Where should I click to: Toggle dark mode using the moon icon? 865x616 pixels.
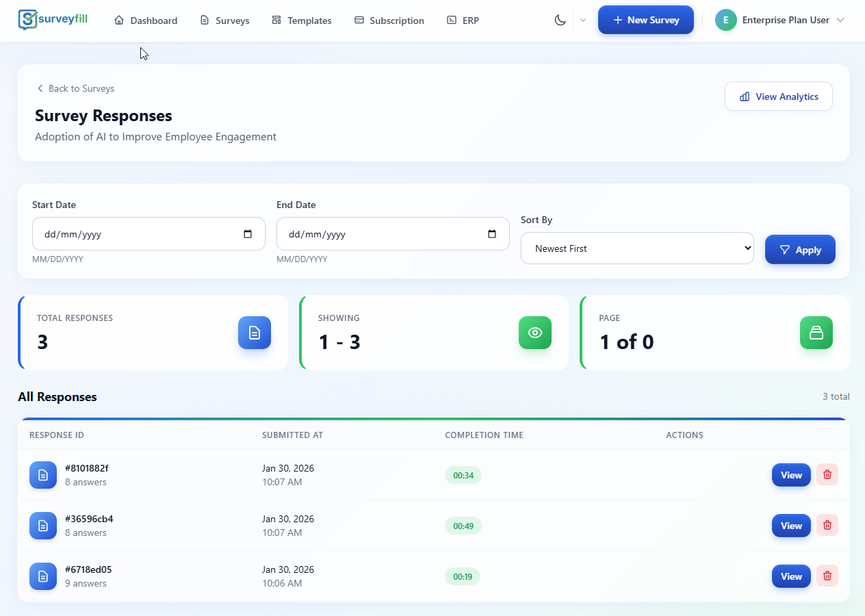pyautogui.click(x=560, y=20)
